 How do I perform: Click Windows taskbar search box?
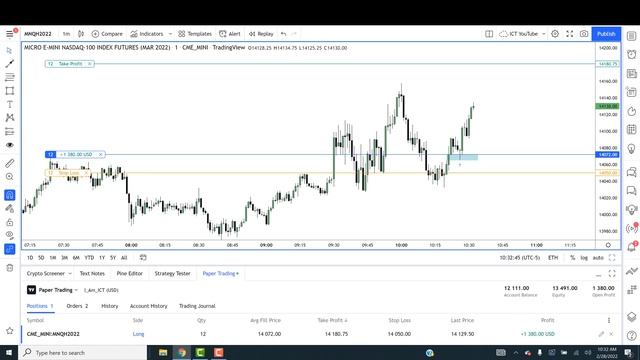[x=82, y=353]
